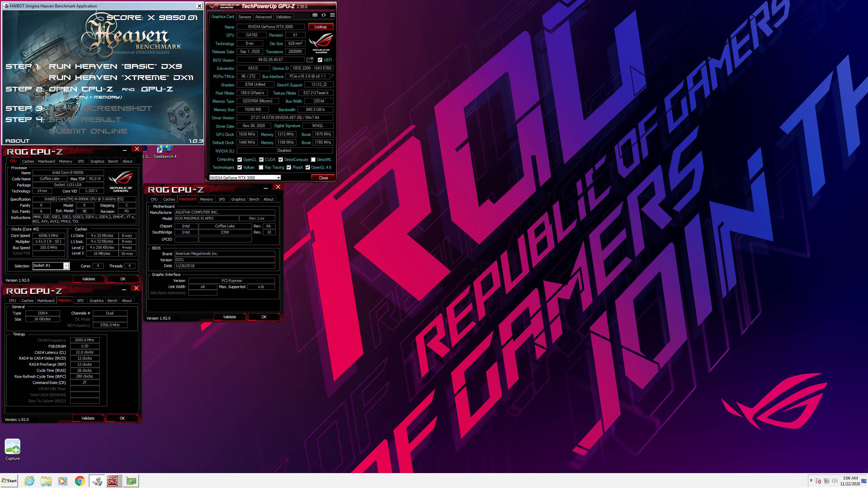Switch to the Sensors tab in GPU-Z
The width and height of the screenshot is (868, 488).
[244, 17]
